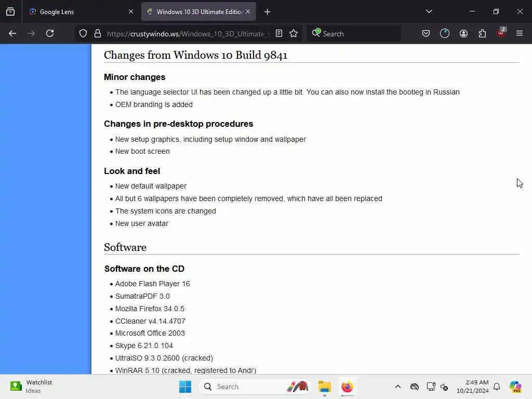Viewport: 532px width, 399px height.
Task: Open the Windows Start menu
Action: (185, 387)
